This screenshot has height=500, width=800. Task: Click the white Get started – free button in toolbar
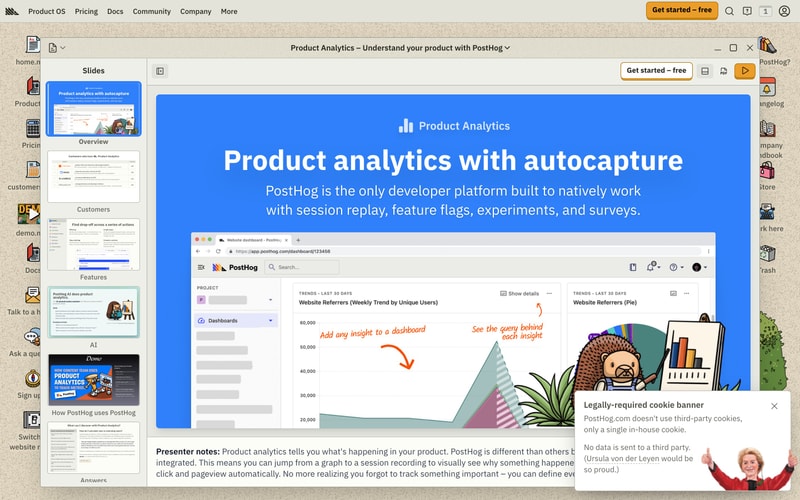[656, 71]
